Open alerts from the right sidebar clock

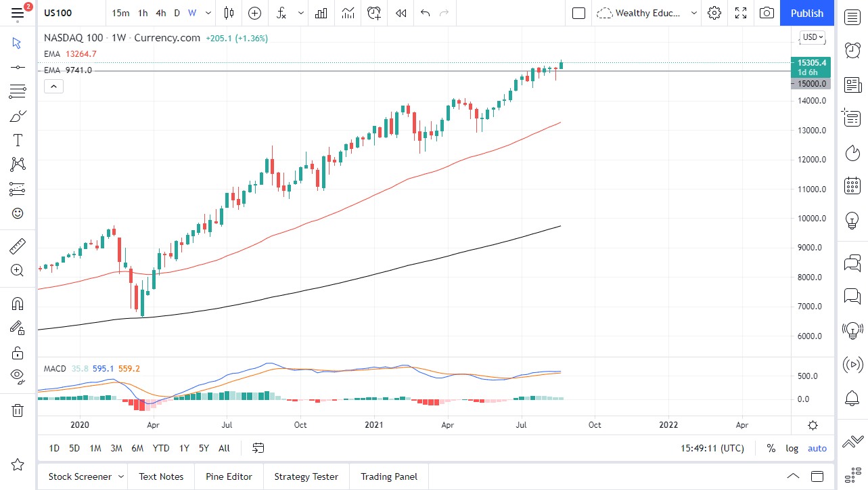tap(852, 50)
